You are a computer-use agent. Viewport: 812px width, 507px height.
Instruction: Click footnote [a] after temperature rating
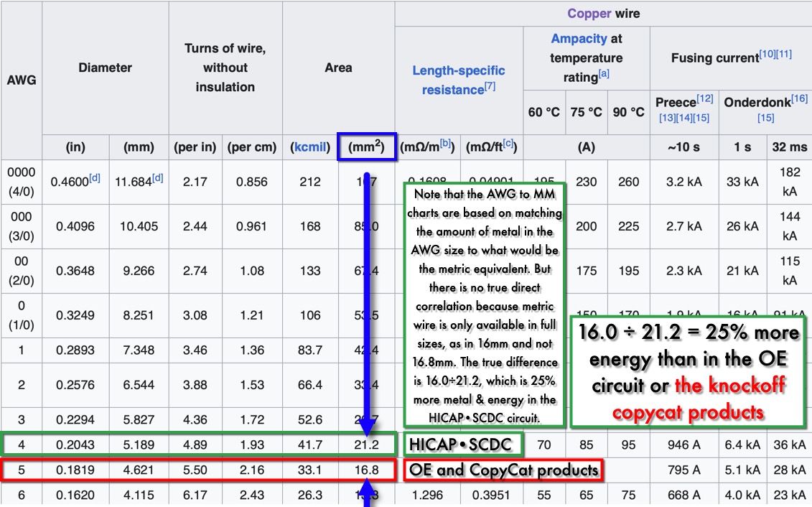tap(604, 74)
